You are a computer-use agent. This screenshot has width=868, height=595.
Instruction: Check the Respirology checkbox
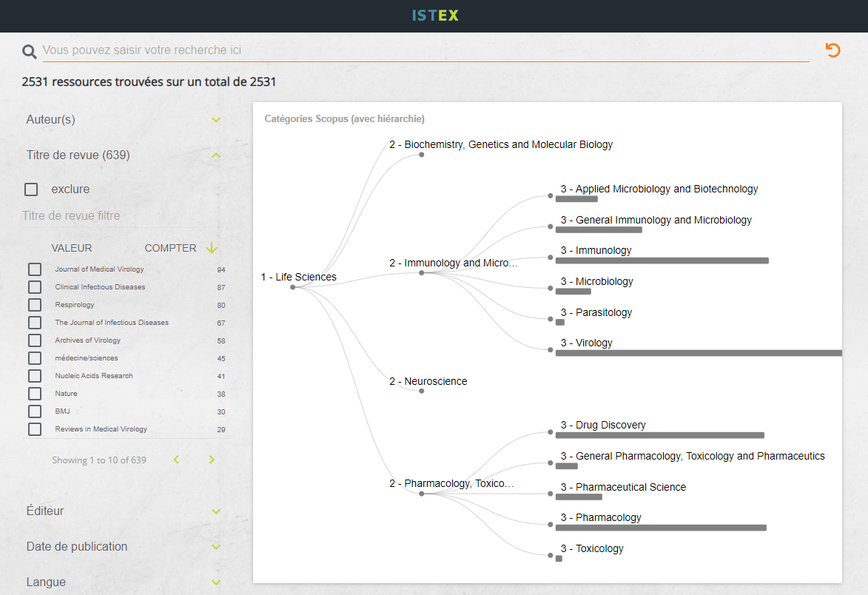pyautogui.click(x=35, y=304)
